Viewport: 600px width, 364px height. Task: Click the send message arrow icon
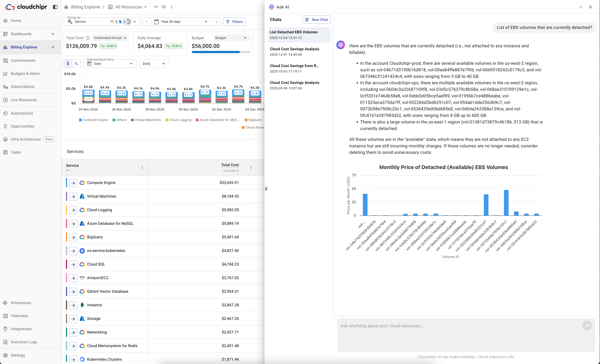[587, 326]
